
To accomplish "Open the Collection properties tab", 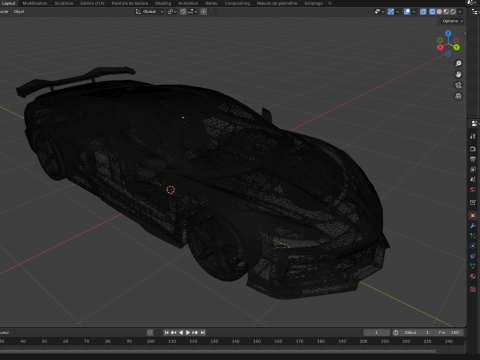I will (x=473, y=202).
